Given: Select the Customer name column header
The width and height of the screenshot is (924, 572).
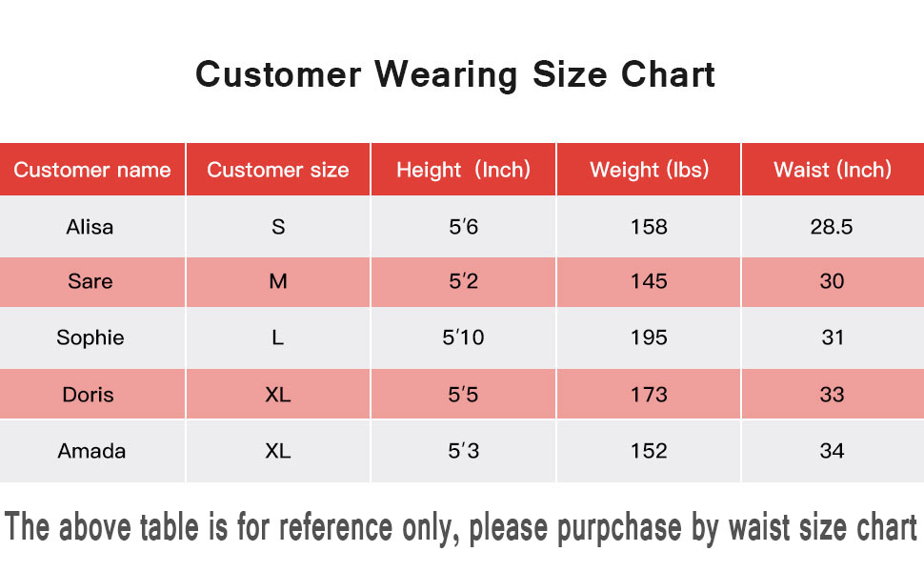Looking at the screenshot, I should [x=92, y=170].
